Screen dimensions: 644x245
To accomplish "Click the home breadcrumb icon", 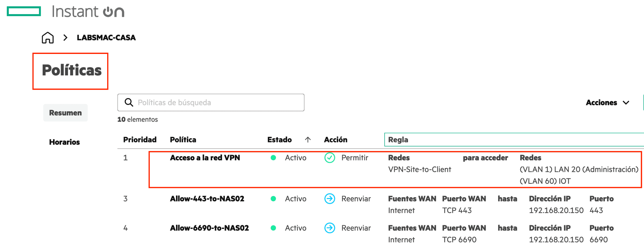I will point(48,38).
